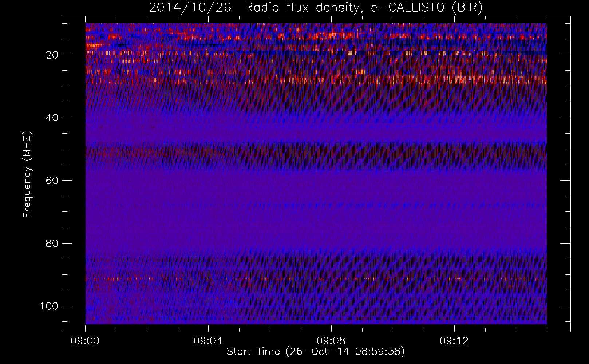
Task: Select the 40 MHz frequency tick label
Action: [x=52, y=118]
